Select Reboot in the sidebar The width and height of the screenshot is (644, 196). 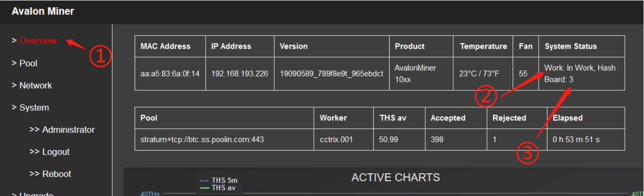pos(56,174)
